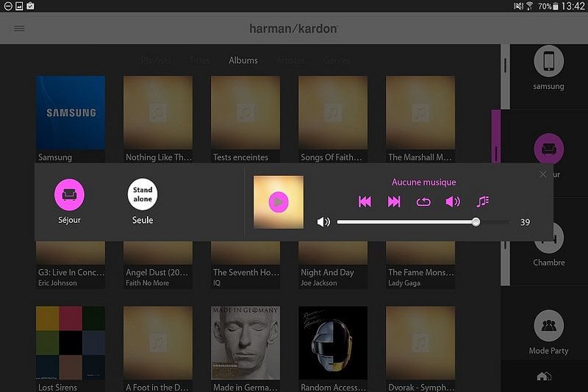Open the Made in Germany album cover
Screen dimensions: 588x392
[x=245, y=343]
